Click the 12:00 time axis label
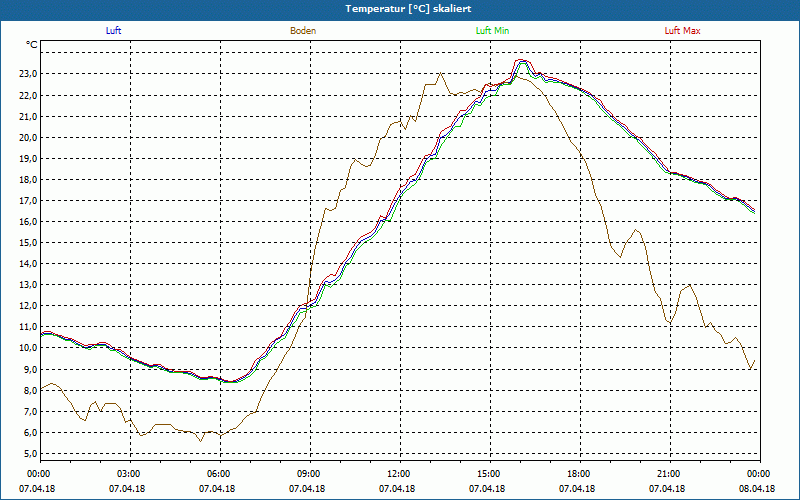This screenshot has width=800, height=500. (x=400, y=474)
